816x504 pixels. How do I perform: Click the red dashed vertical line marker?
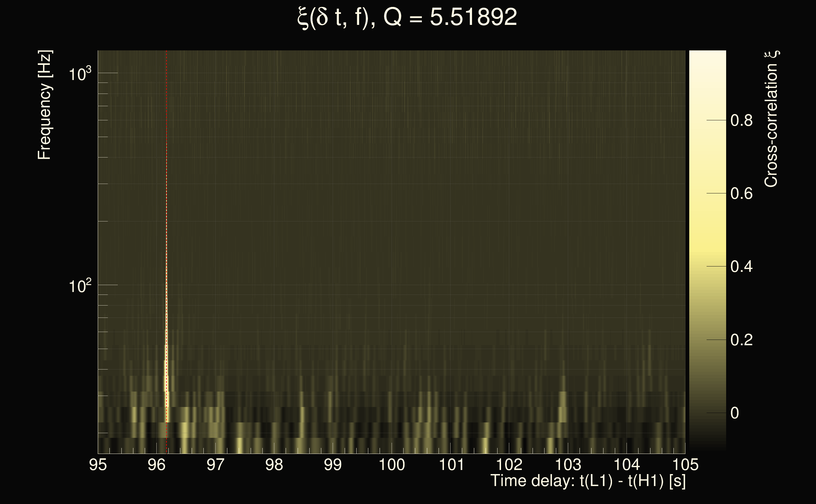pyautogui.click(x=166, y=167)
